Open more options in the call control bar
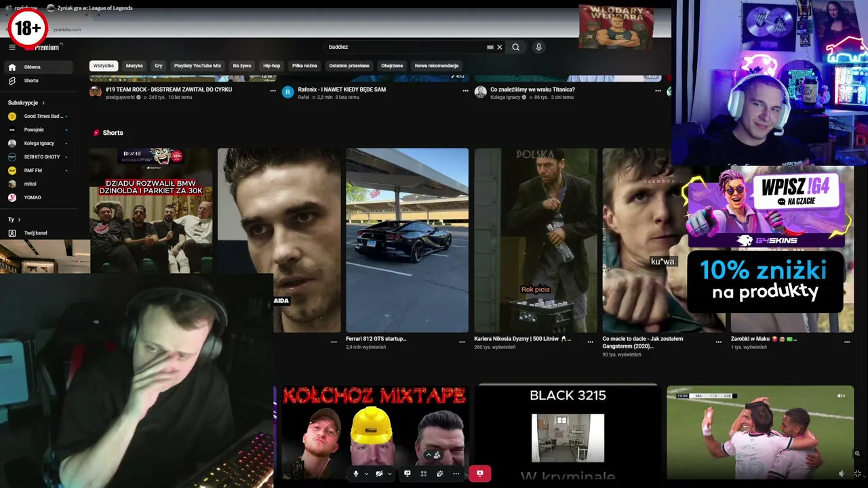Image resolution: width=868 pixels, height=488 pixels. pyautogui.click(x=456, y=474)
